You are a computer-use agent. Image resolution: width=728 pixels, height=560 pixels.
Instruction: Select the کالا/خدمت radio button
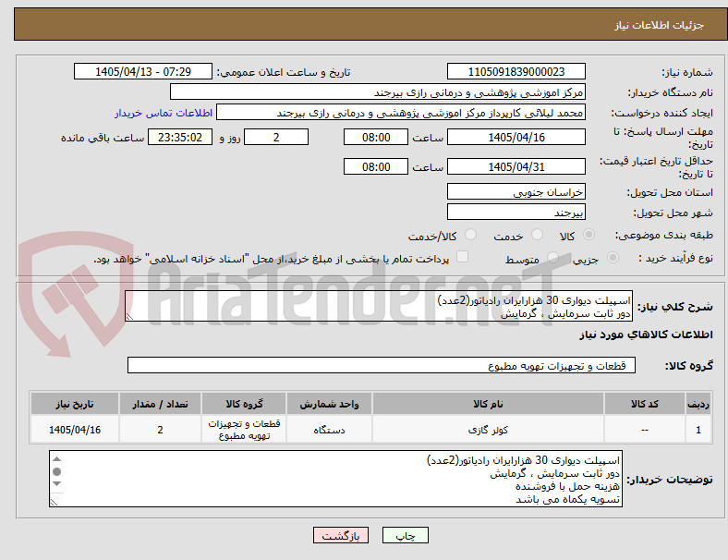[x=470, y=235]
